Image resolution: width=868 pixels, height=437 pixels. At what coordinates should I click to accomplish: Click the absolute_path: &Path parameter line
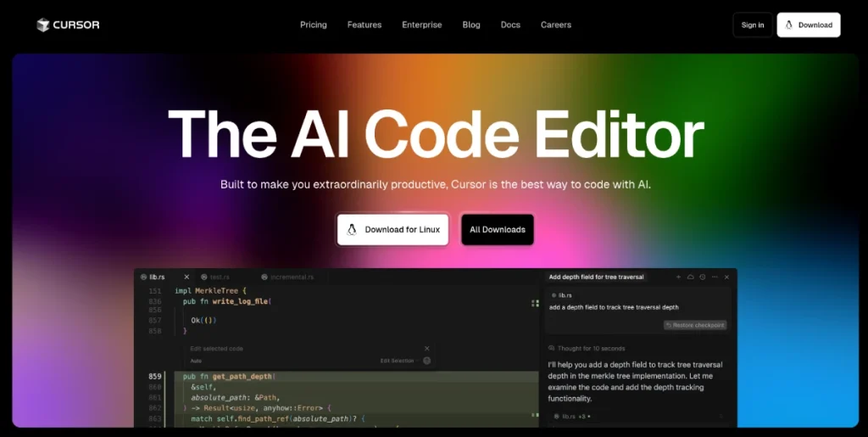(x=236, y=398)
